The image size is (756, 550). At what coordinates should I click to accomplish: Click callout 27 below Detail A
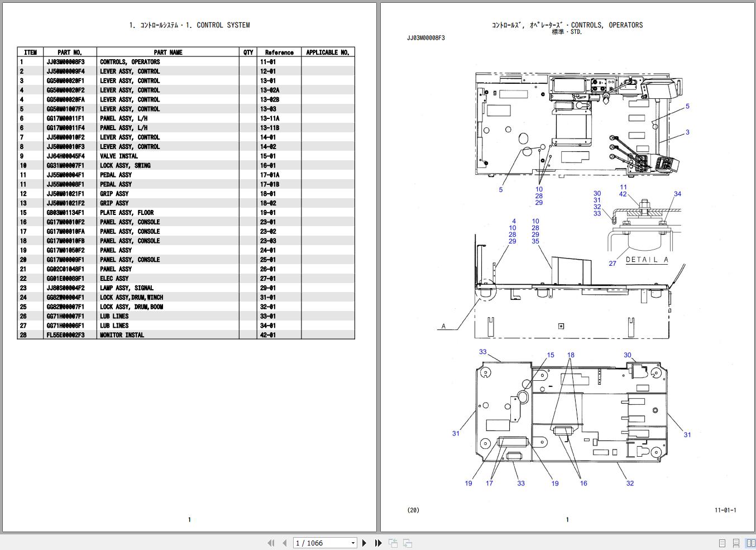pos(613,264)
